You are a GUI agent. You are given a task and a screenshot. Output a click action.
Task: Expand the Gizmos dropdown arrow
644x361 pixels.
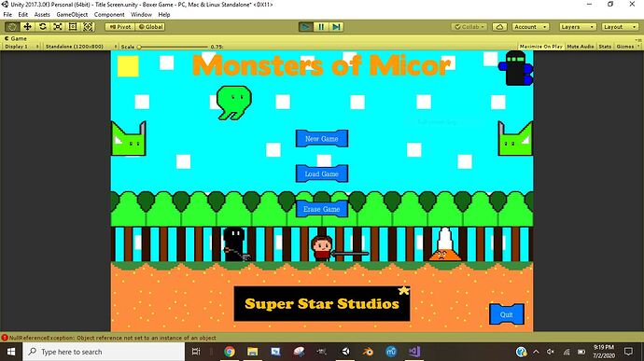(x=637, y=47)
